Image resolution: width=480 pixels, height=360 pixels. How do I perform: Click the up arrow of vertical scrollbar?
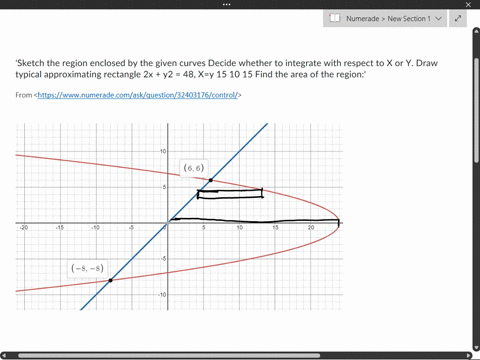point(476,31)
